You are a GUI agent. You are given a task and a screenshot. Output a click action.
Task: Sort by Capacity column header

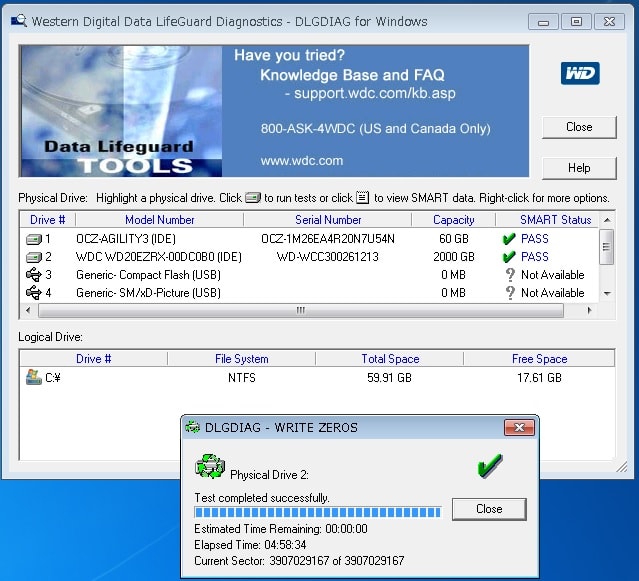click(454, 220)
